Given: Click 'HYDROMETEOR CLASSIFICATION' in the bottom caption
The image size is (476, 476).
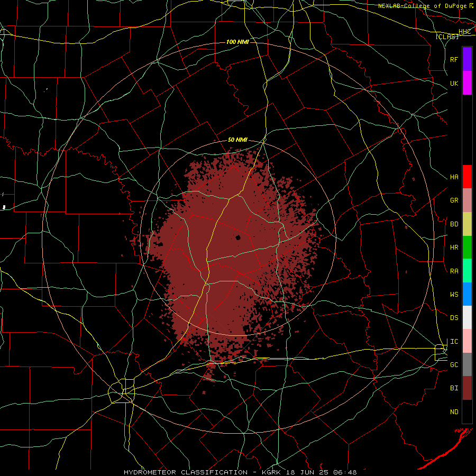Looking at the screenshot, I should coord(186,472).
